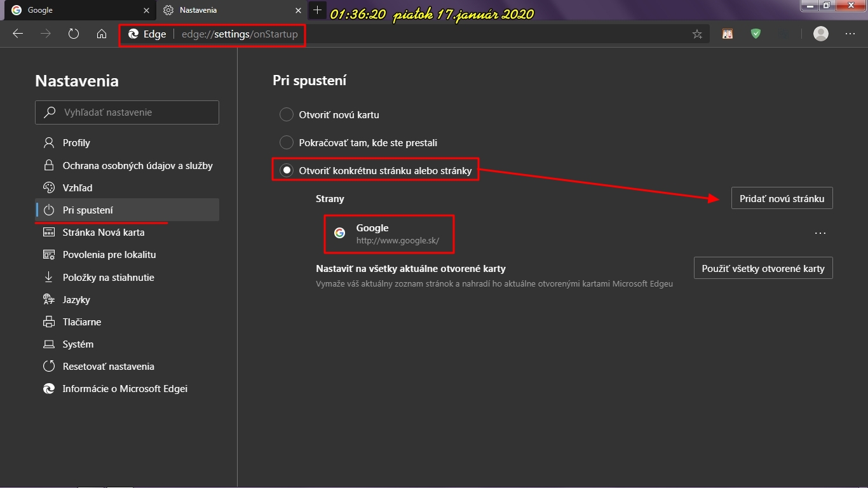The image size is (868, 488).
Task: Open Stránka Nová karta settings
Action: [x=127, y=232]
